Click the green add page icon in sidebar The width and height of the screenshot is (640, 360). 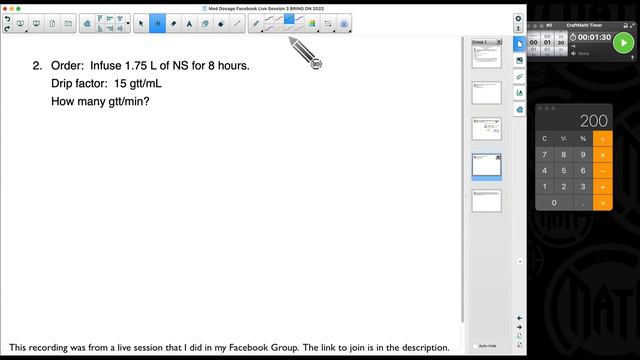(x=519, y=336)
